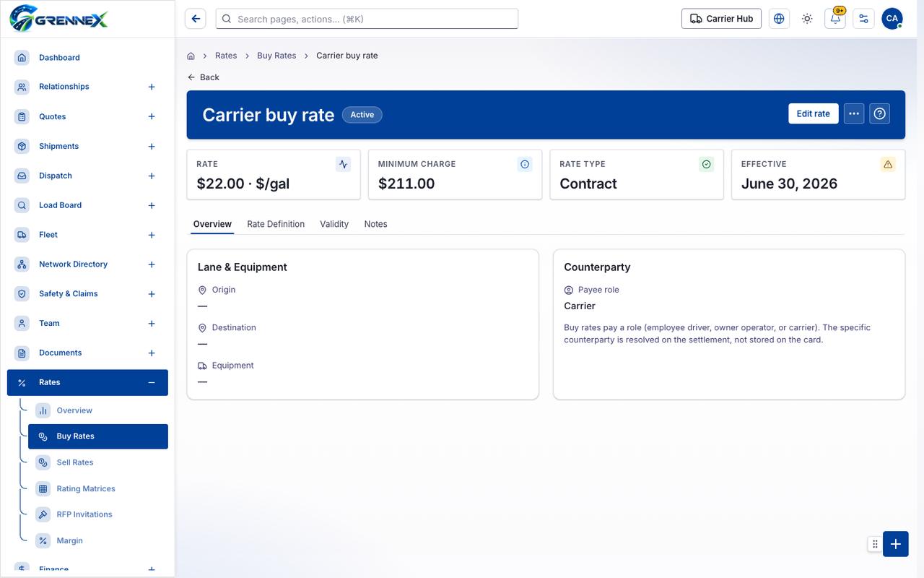Click the Edit rate button

click(x=814, y=113)
